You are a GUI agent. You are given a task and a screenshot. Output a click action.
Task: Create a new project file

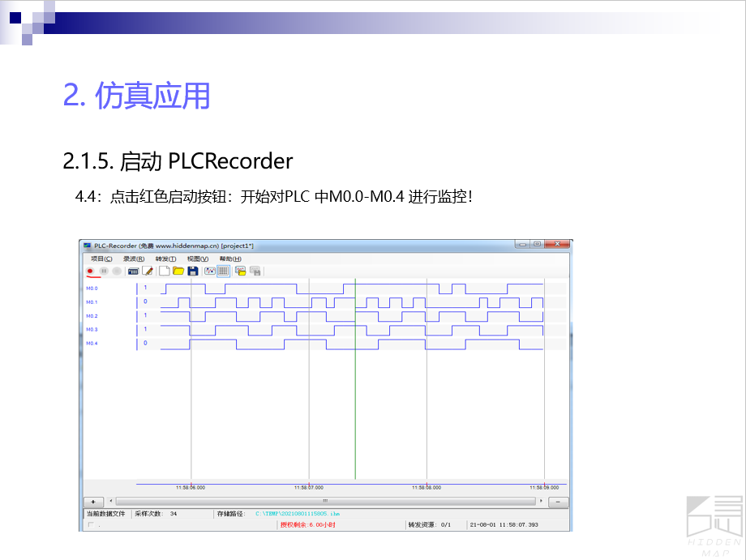(x=164, y=271)
